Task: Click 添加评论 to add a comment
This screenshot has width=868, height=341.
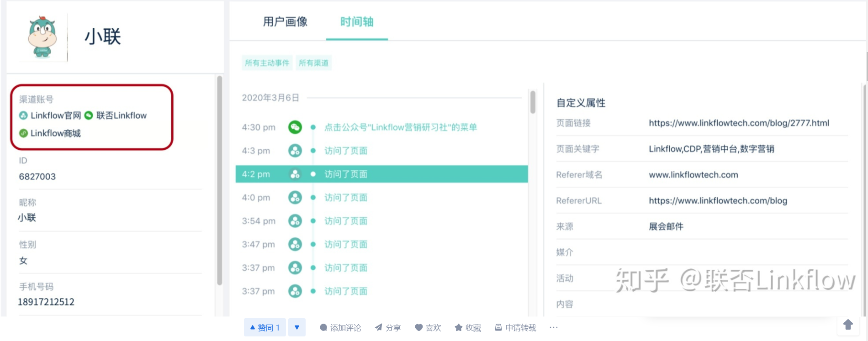Action: click(340, 328)
